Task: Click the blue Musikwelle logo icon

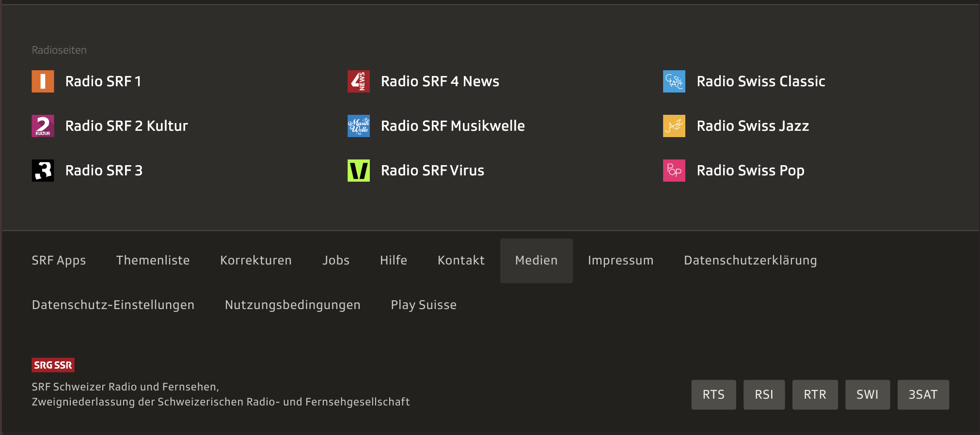Action: click(x=359, y=126)
